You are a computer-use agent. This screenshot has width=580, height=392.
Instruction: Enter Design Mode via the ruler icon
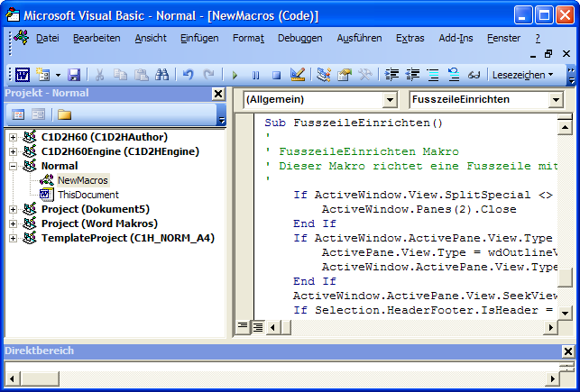click(x=298, y=75)
